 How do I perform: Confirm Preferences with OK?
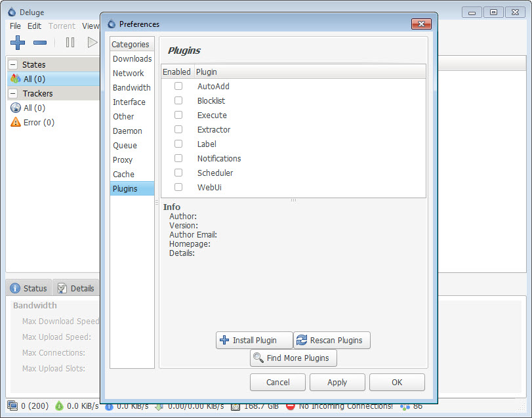(x=397, y=383)
